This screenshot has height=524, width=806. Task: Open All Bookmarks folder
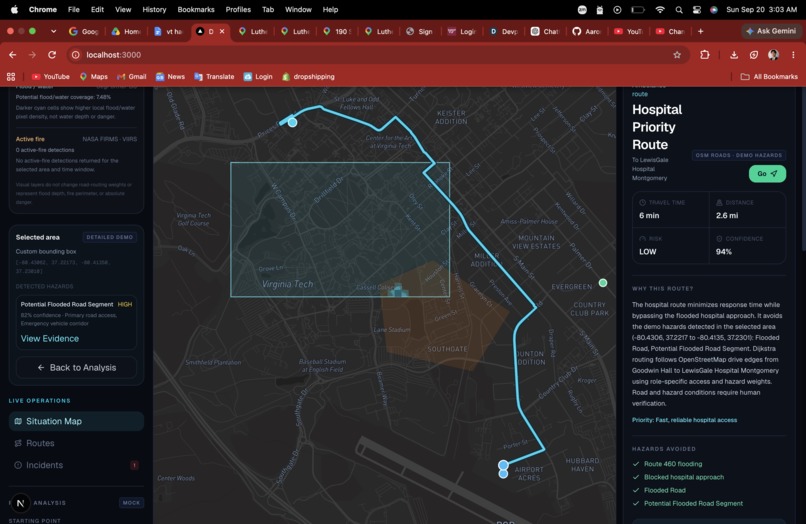coord(769,77)
